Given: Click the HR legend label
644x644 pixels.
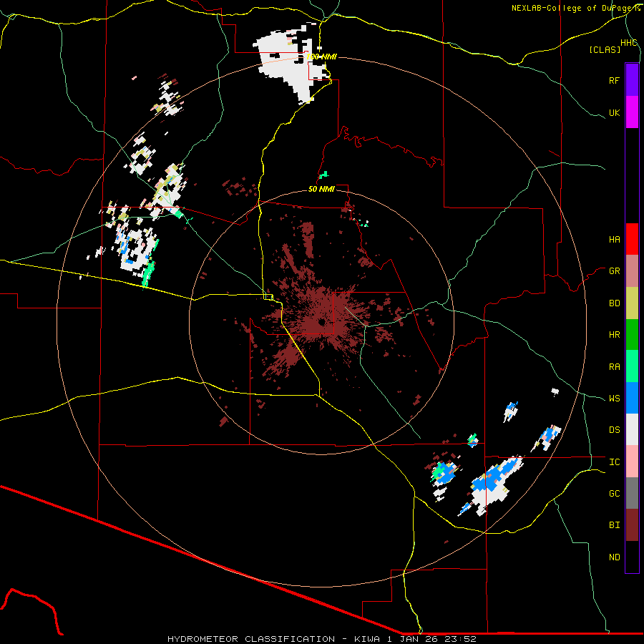Looking at the screenshot, I should click(x=614, y=335).
